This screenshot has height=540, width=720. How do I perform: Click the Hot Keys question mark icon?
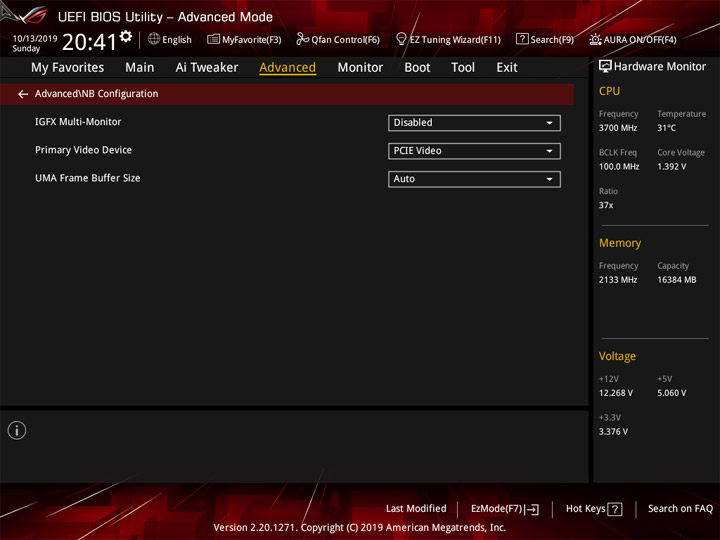(x=615, y=509)
